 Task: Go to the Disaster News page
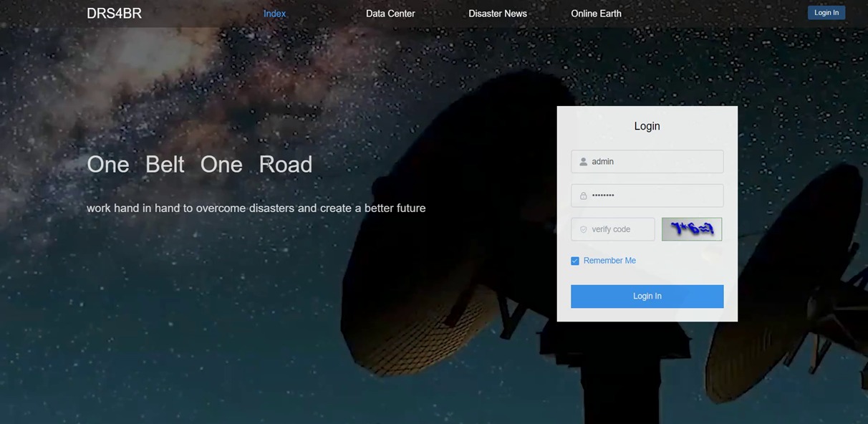pos(497,14)
